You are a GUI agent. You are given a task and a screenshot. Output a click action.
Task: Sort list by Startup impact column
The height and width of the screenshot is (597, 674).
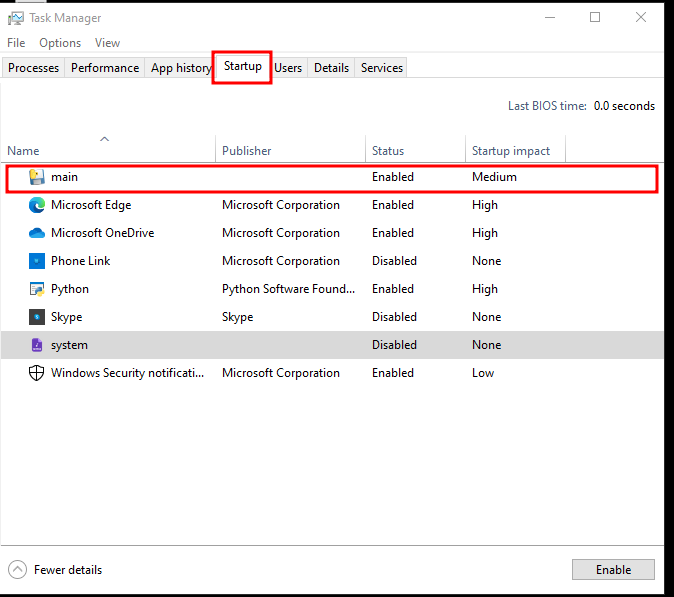pos(511,151)
